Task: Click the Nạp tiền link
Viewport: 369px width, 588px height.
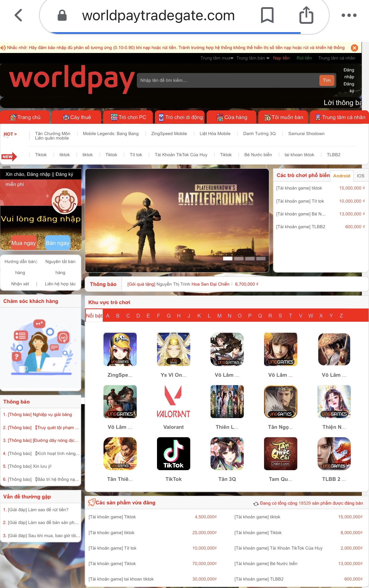Action: click(281, 58)
